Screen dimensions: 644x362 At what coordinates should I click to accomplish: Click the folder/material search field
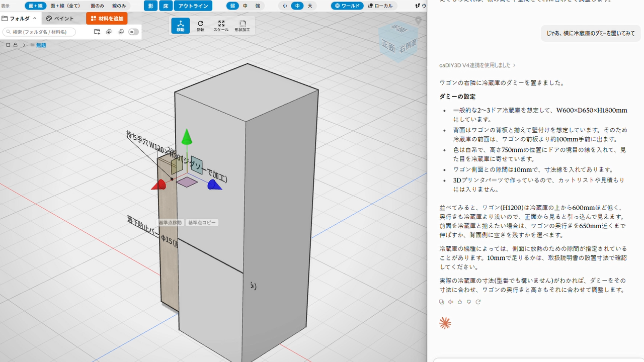point(39,32)
